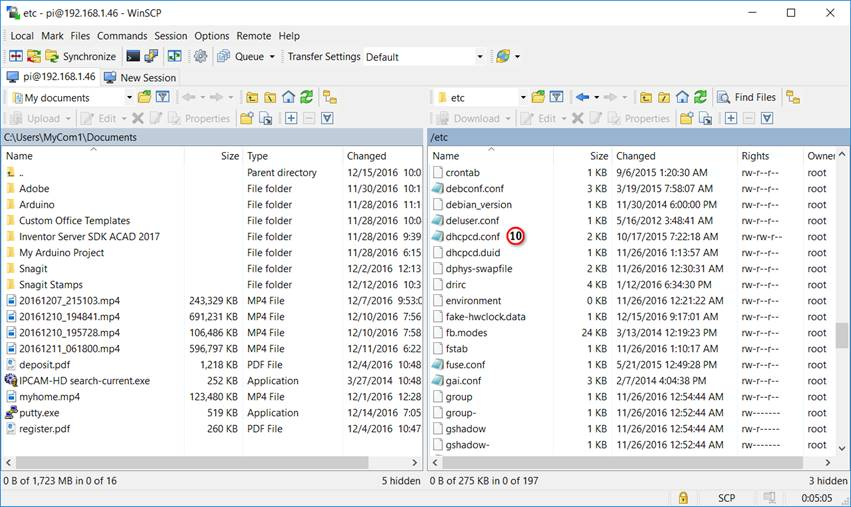The width and height of the screenshot is (851, 507).
Task: Expand the remote back history dropdown arrow
Action: pos(596,98)
